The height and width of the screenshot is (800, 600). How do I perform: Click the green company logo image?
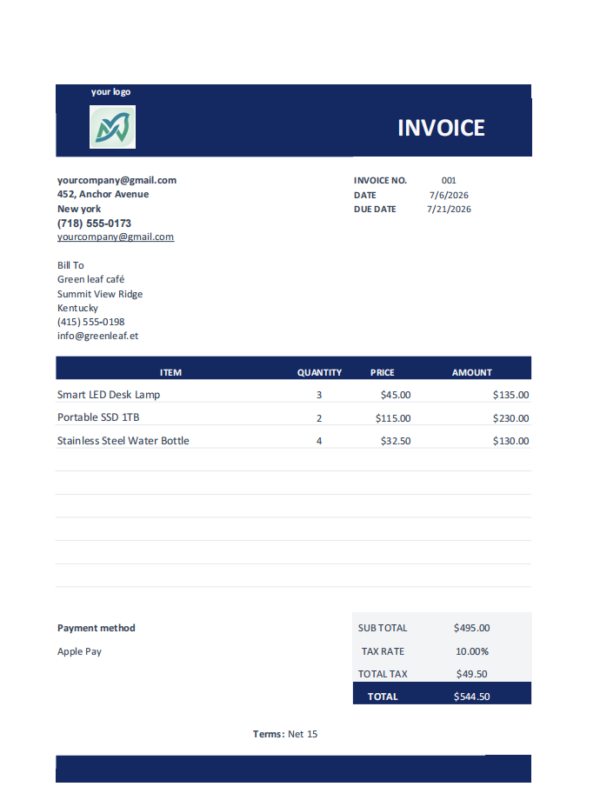(x=112, y=127)
